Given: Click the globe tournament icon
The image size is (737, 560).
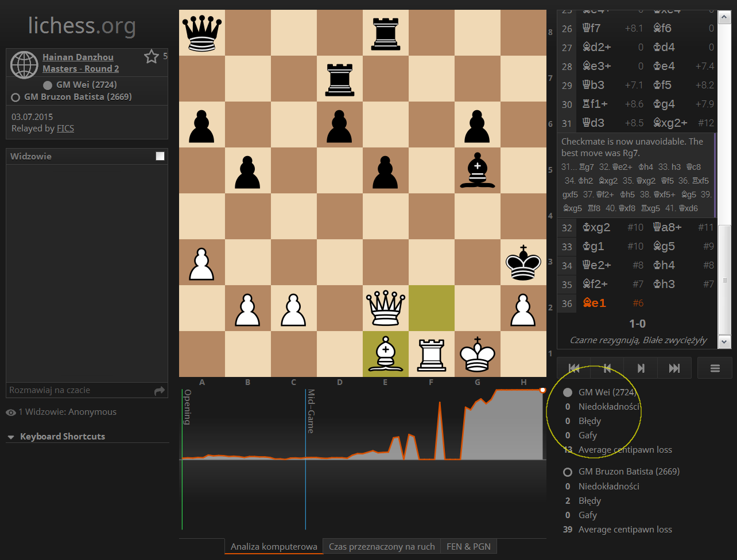Looking at the screenshot, I should 24,63.
